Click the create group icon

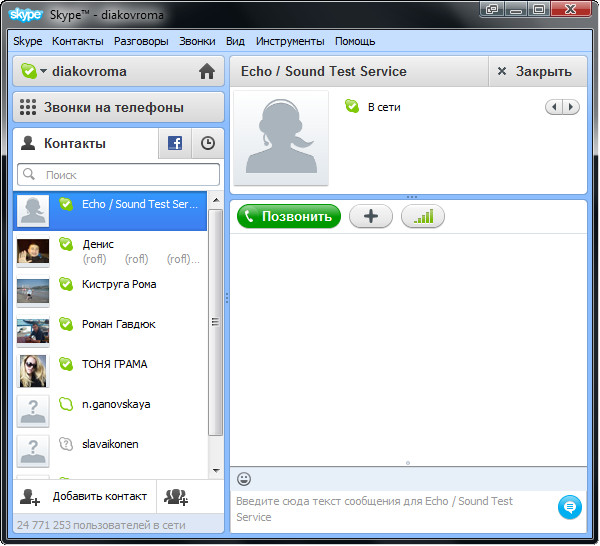click(176, 497)
